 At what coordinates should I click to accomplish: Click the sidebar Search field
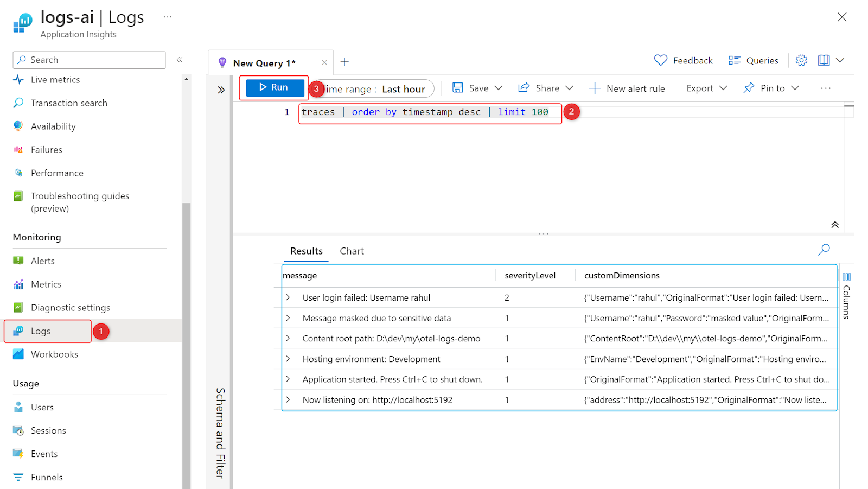(90, 60)
